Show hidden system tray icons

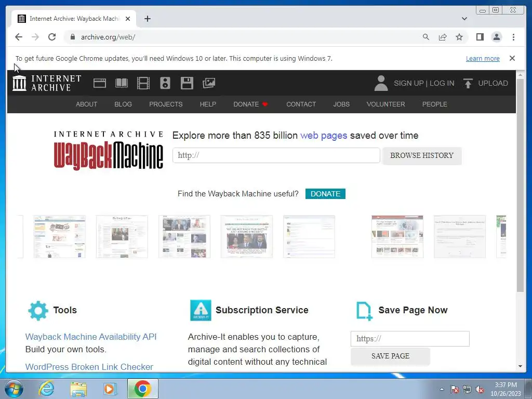[x=442, y=390]
